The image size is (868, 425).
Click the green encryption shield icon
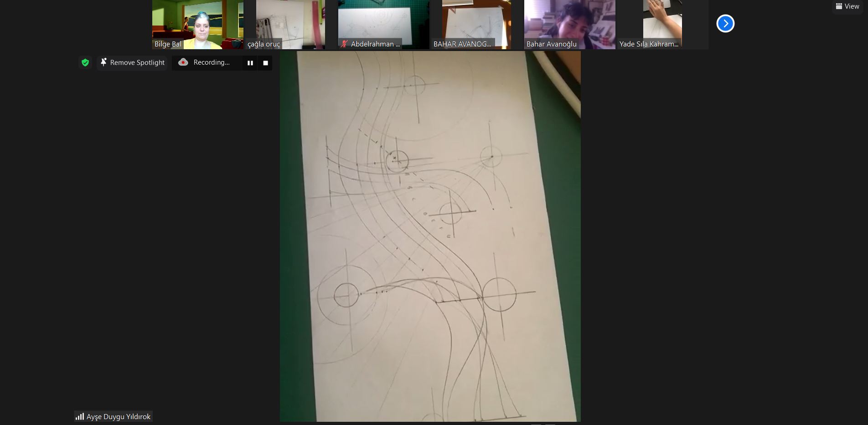pyautogui.click(x=85, y=62)
